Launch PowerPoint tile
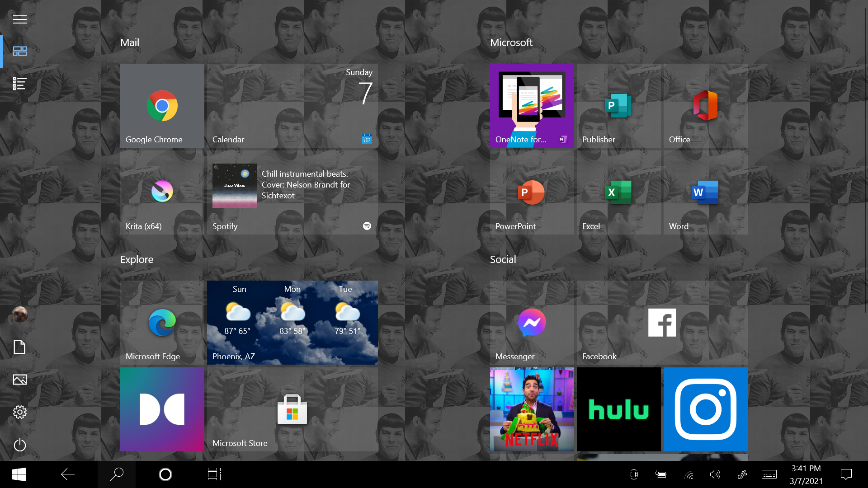868x488 pixels. pyautogui.click(x=532, y=192)
